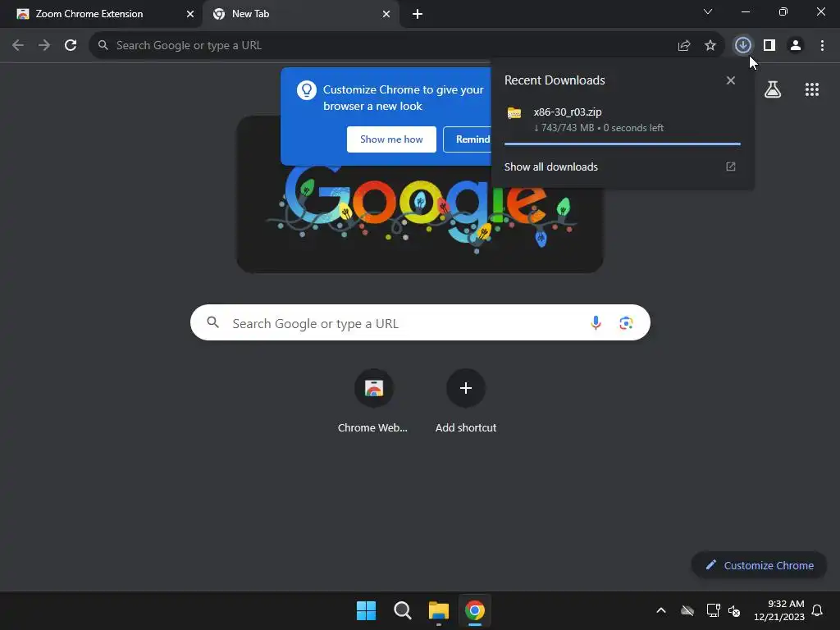Open the Google apps grid
Screen dimensions: 840x630
[812, 89]
